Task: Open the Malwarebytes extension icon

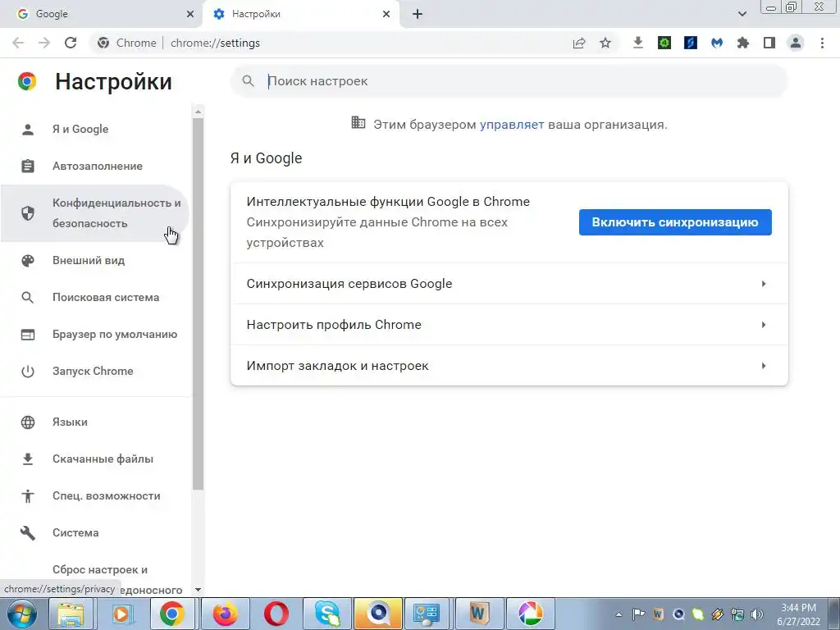Action: point(717,43)
